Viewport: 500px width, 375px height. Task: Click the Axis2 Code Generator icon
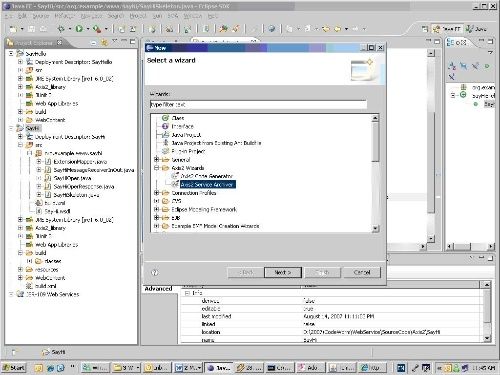[175, 176]
